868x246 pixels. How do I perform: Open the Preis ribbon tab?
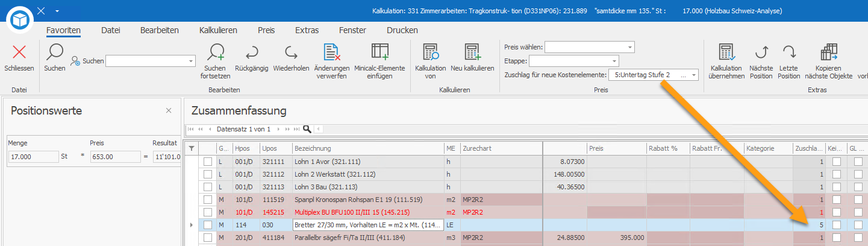266,30
